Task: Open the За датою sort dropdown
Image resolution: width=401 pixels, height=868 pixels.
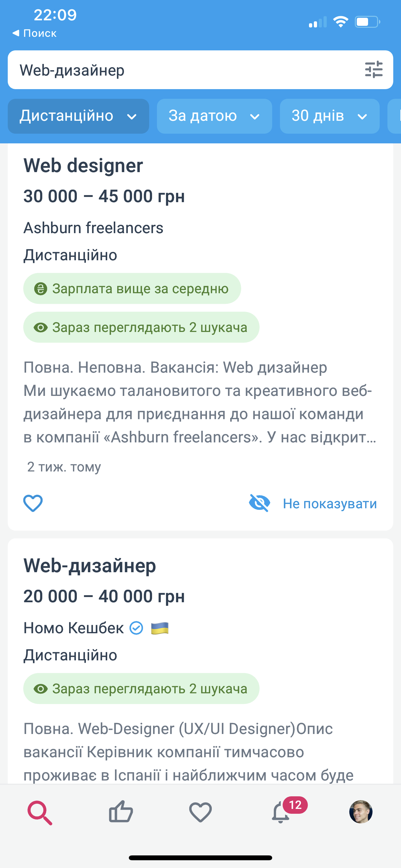Action: (214, 116)
